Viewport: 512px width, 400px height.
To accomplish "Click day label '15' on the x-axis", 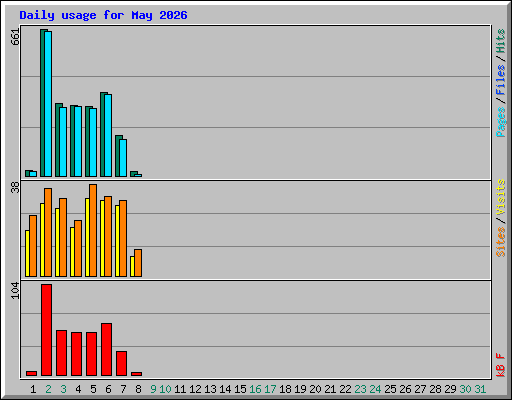I will click(240, 389).
